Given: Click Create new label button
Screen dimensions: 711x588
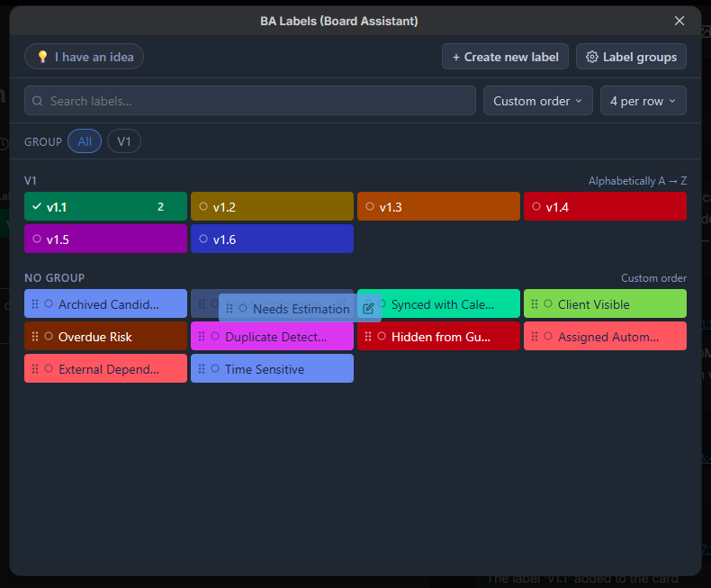Looking at the screenshot, I should click(x=505, y=57).
